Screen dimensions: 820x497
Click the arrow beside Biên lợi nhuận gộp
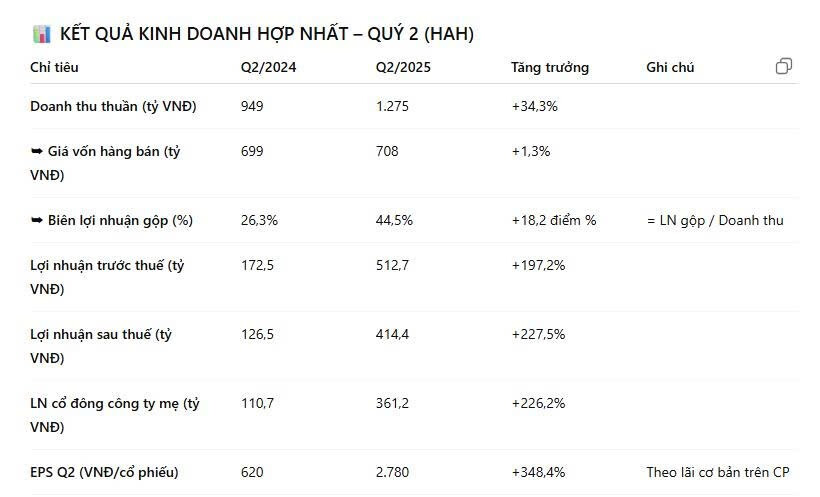pyautogui.click(x=37, y=220)
